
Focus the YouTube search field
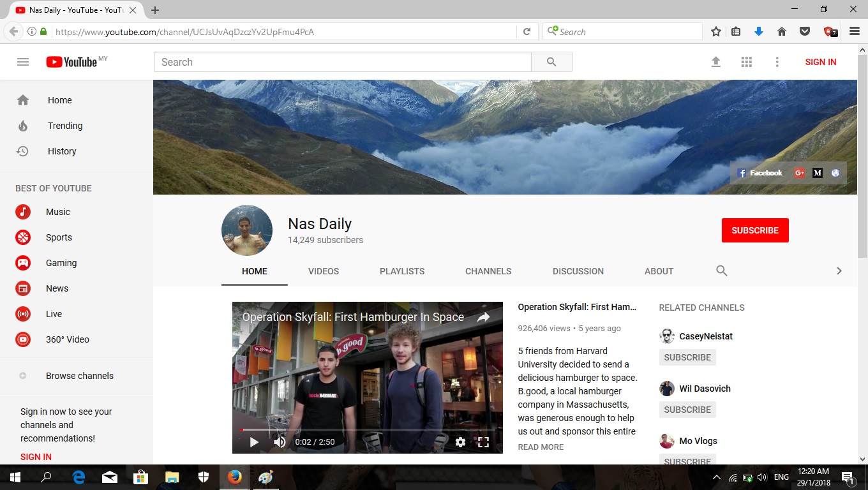click(x=343, y=62)
